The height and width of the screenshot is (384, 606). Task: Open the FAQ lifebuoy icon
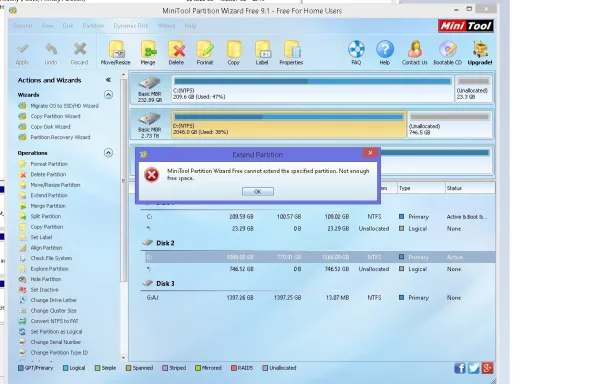pos(356,49)
